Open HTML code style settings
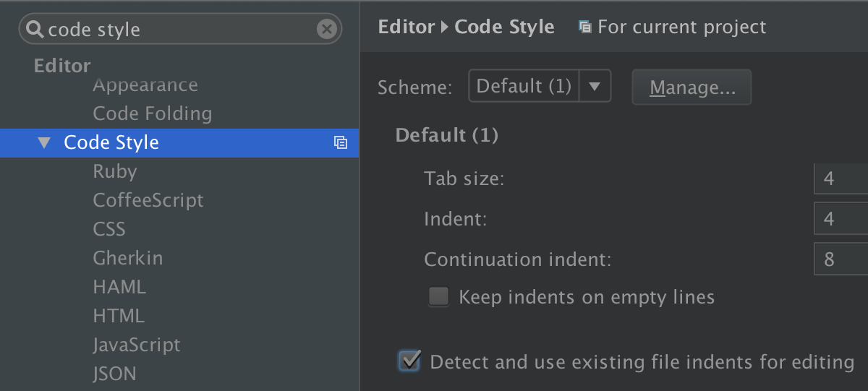This screenshot has width=868, height=391. pyautogui.click(x=119, y=316)
